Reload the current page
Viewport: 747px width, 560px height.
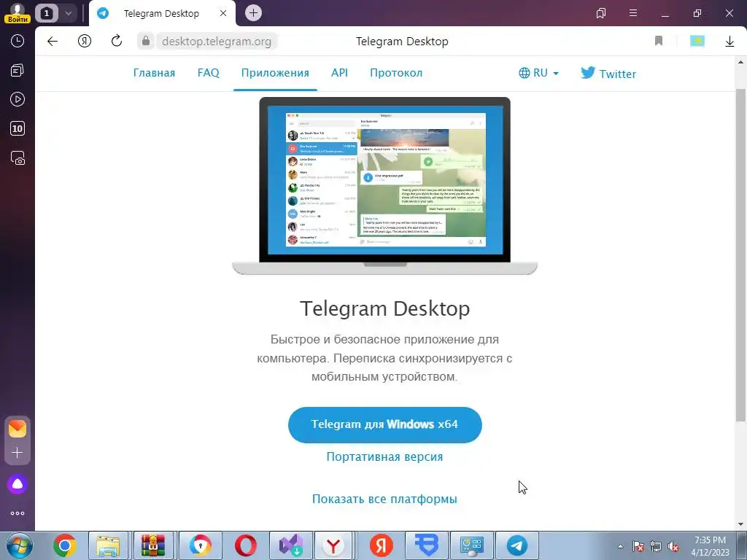pos(117,42)
